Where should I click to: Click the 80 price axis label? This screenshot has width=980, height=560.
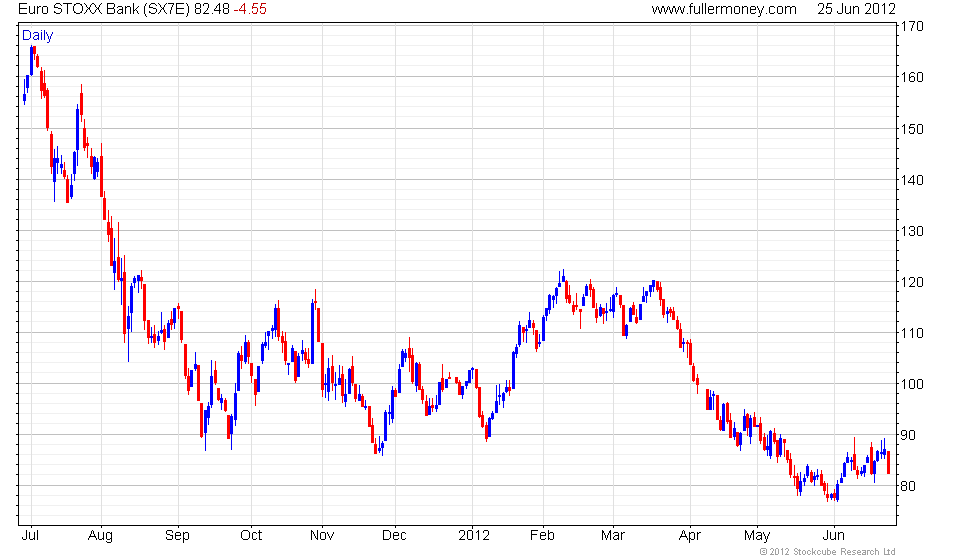(908, 486)
